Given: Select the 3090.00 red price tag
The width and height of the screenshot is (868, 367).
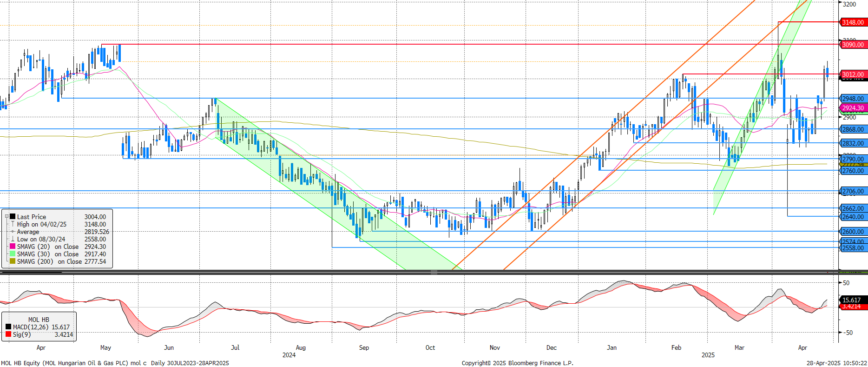Looking at the screenshot, I should coord(853,45).
